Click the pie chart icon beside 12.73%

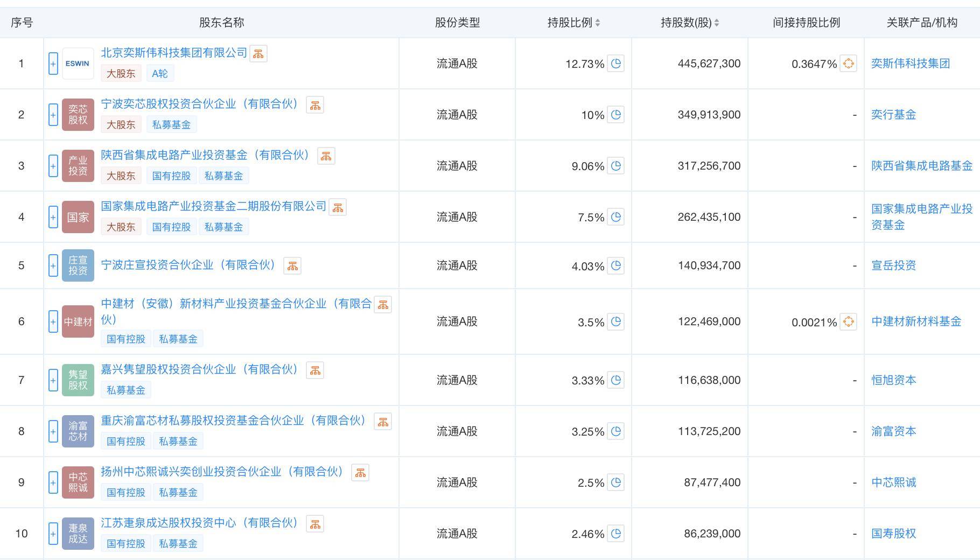(615, 64)
